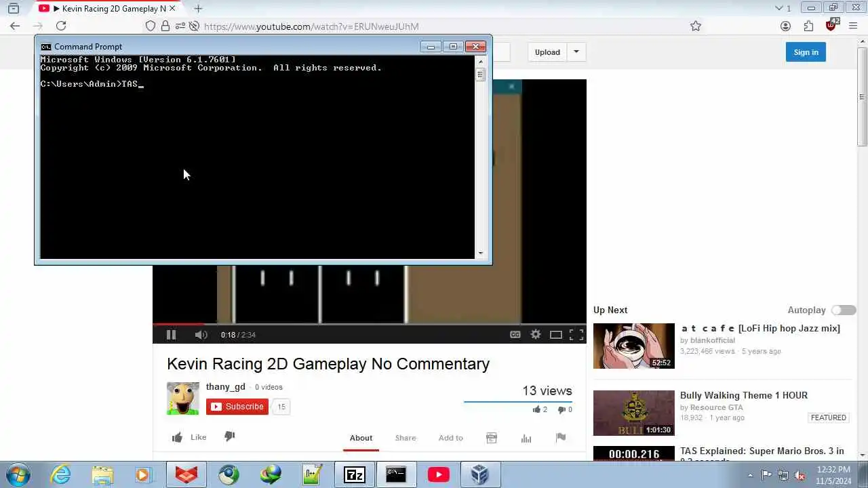Pause the YouTube video
The height and width of the screenshot is (488, 868).
click(171, 334)
